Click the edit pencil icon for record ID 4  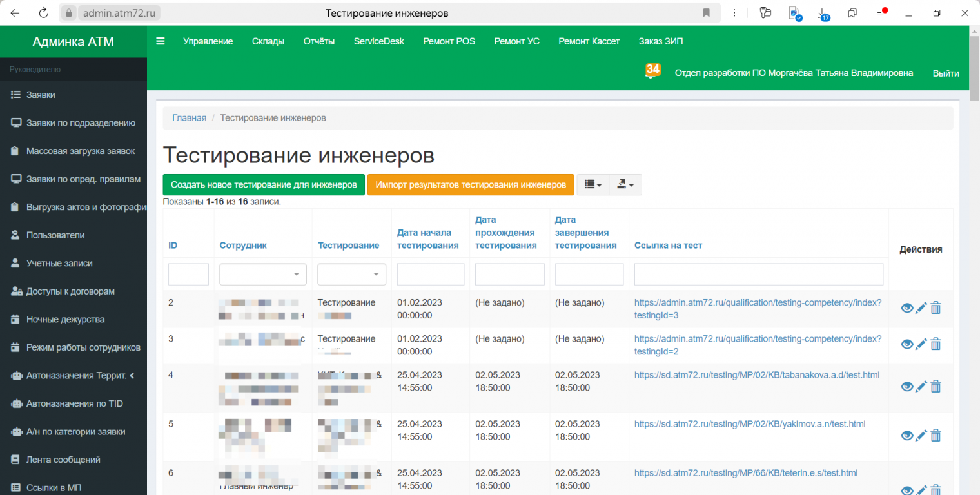[921, 387]
